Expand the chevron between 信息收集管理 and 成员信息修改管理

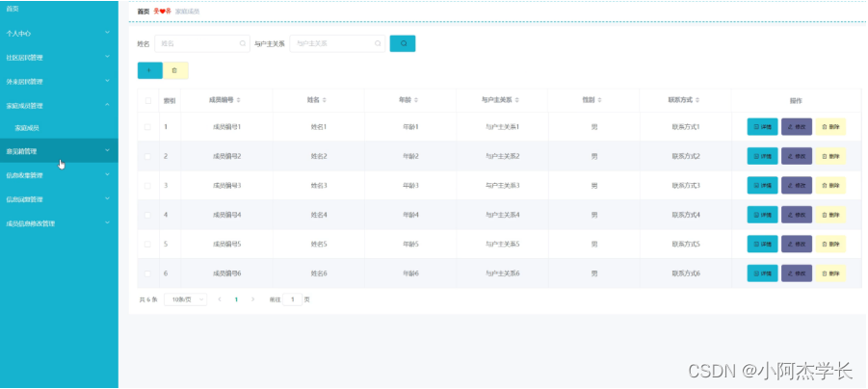coord(107,198)
